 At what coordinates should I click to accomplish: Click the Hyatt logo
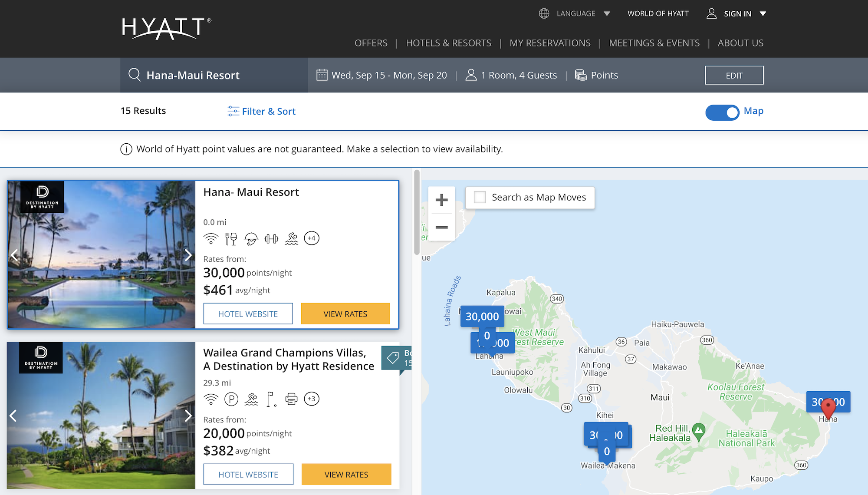click(x=166, y=28)
